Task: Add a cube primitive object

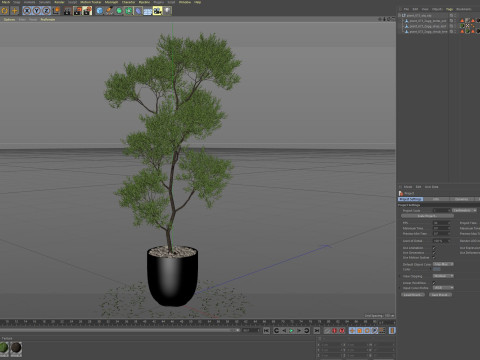Action: (99, 11)
